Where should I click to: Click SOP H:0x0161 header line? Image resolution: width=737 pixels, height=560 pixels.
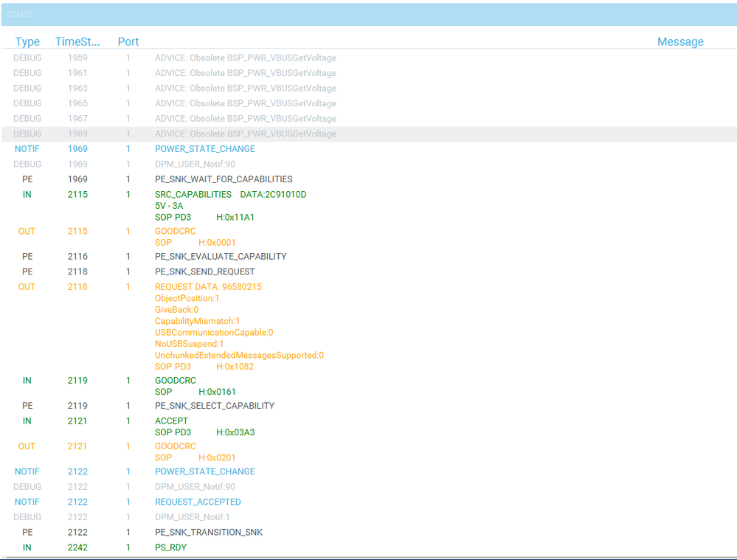coord(196,392)
